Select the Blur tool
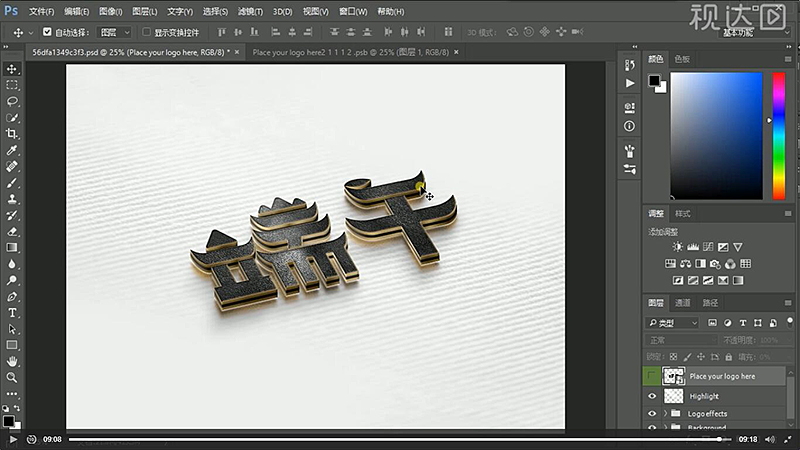Image resolution: width=800 pixels, height=450 pixels. point(12,264)
